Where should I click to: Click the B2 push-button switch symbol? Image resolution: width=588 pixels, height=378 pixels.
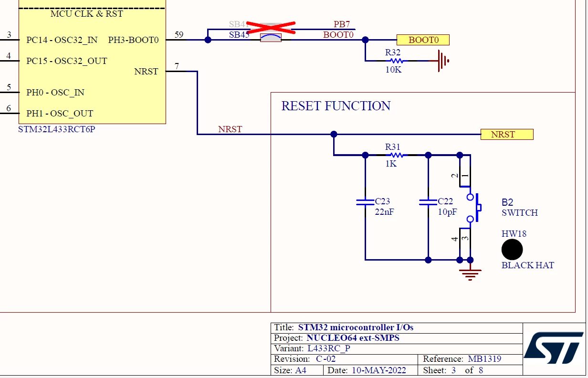[x=473, y=208]
